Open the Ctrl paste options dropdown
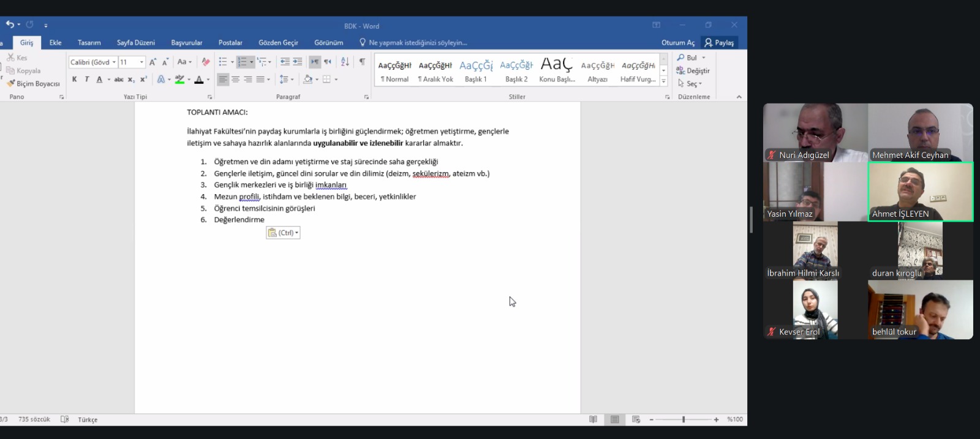This screenshot has width=980, height=439. (x=284, y=233)
